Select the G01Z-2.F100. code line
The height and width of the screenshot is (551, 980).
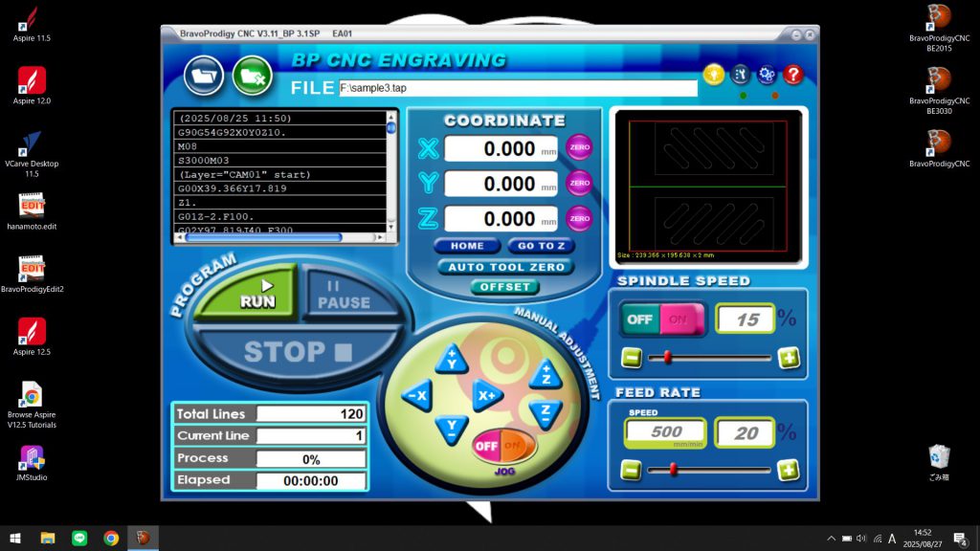pyautogui.click(x=280, y=217)
